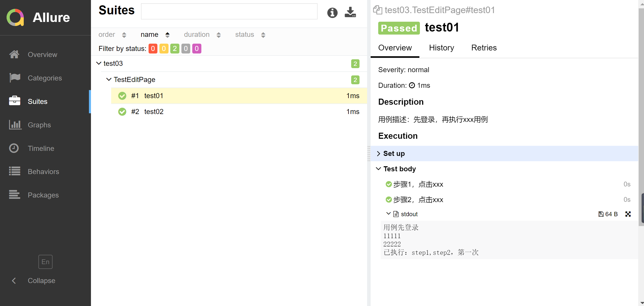Expand the Set up section
Image resolution: width=644 pixels, height=306 pixels.
[x=504, y=153]
